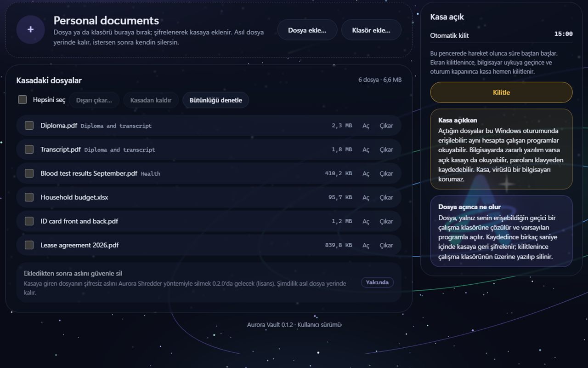Screen dimensions: 588x368
Task: Lock the vault with Kilitle
Action: (x=501, y=92)
